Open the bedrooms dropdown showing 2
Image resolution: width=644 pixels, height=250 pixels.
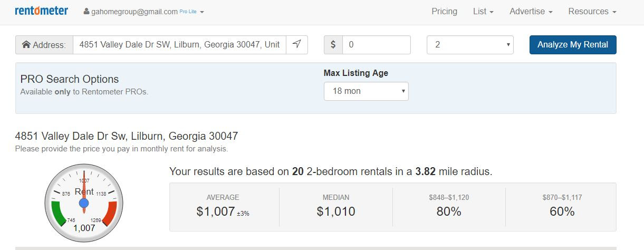470,45
